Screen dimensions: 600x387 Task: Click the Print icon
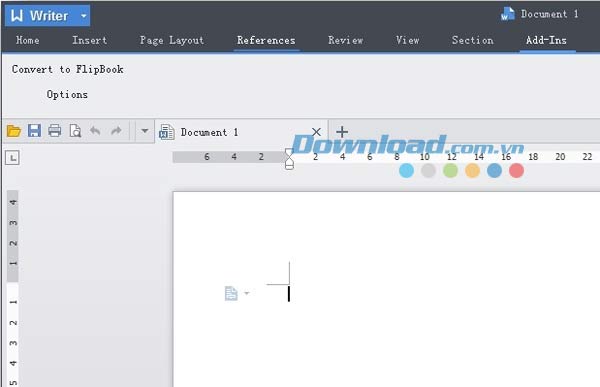point(54,131)
